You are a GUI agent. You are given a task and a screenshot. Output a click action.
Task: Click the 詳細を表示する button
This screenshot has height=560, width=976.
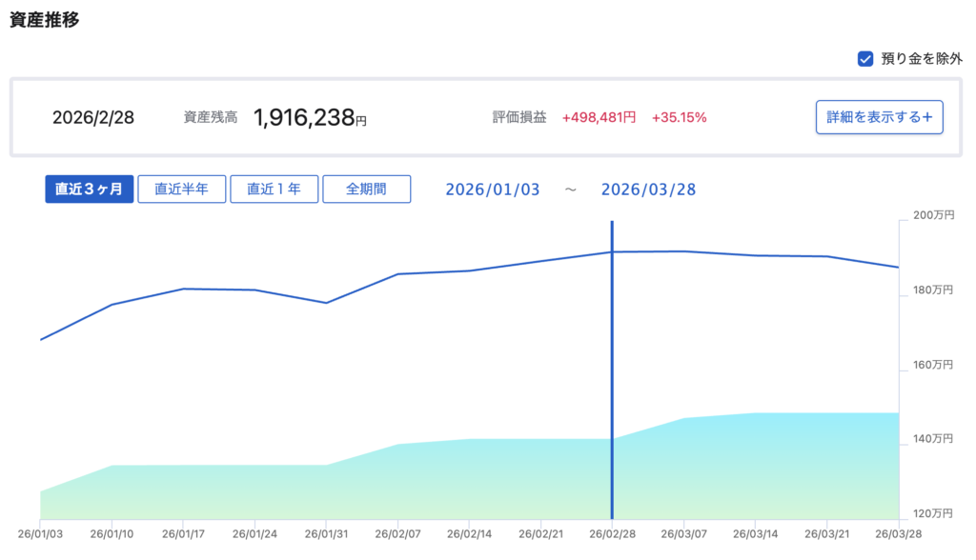click(x=879, y=117)
